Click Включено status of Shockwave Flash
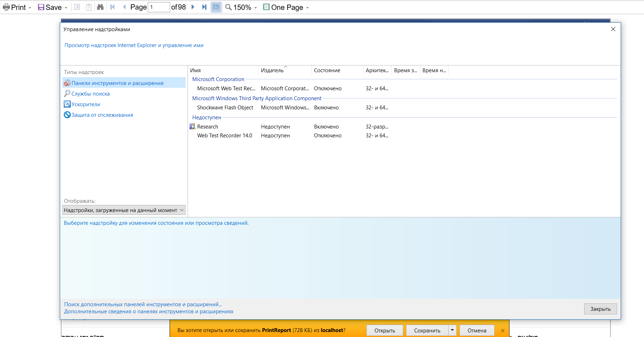644x337 pixels. point(326,108)
